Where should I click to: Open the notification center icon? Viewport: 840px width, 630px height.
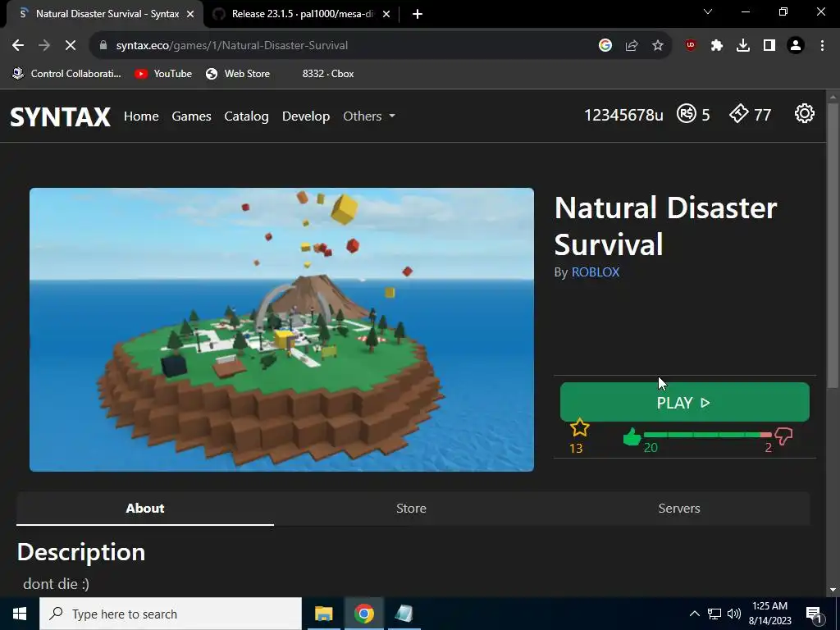814,614
